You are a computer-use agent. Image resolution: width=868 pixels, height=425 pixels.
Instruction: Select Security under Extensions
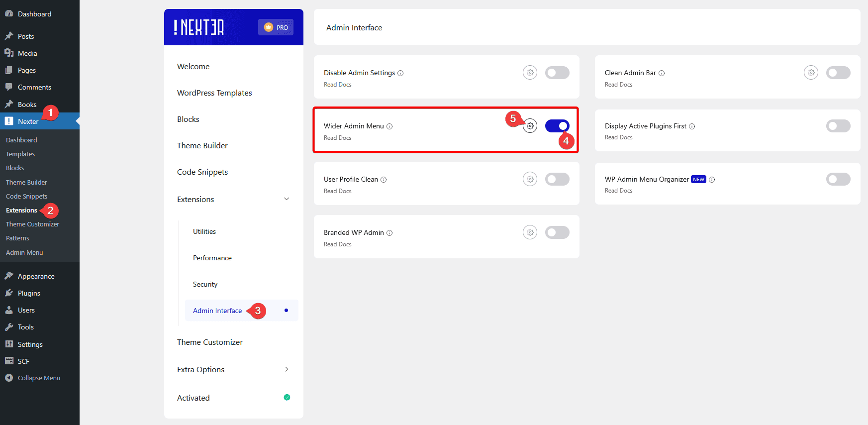(205, 284)
